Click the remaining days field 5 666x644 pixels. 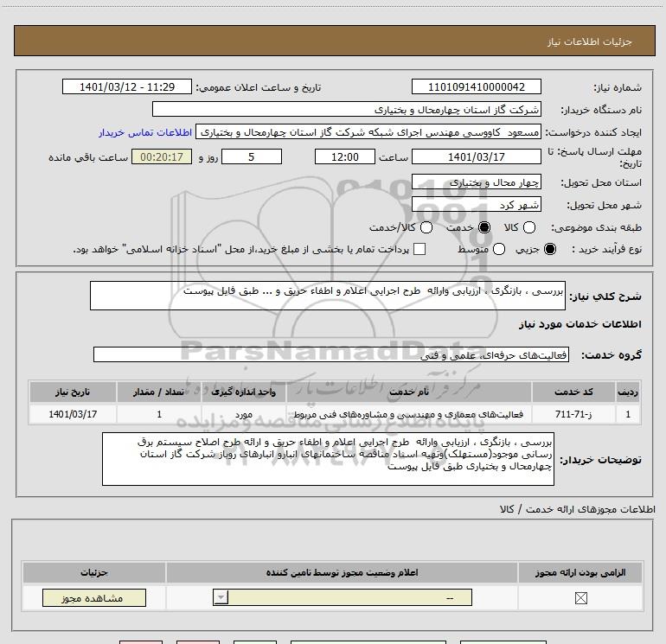pyautogui.click(x=252, y=156)
